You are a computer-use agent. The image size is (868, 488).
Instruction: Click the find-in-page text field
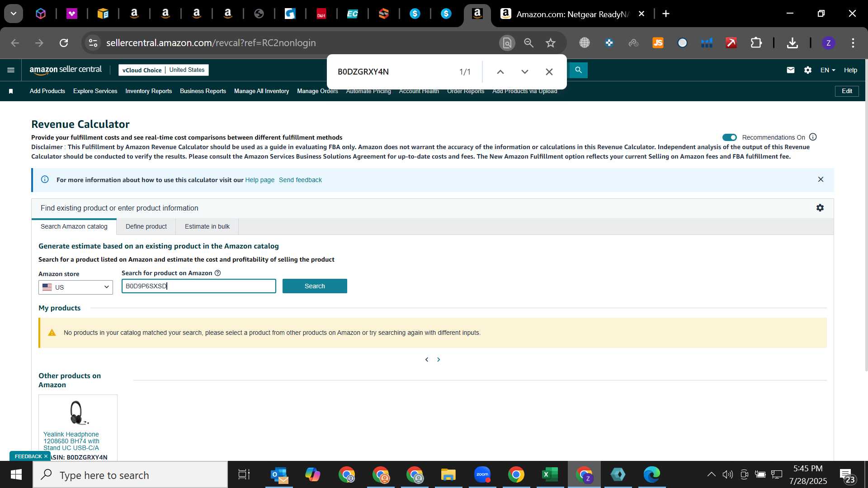coord(393,72)
